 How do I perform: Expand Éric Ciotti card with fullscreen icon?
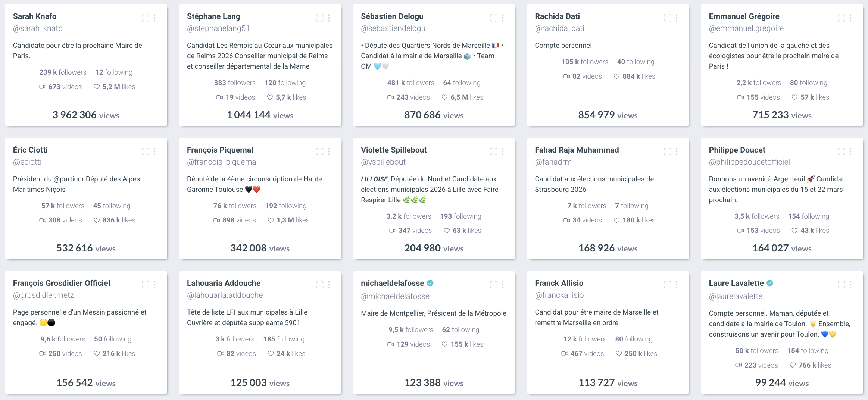coord(146,151)
